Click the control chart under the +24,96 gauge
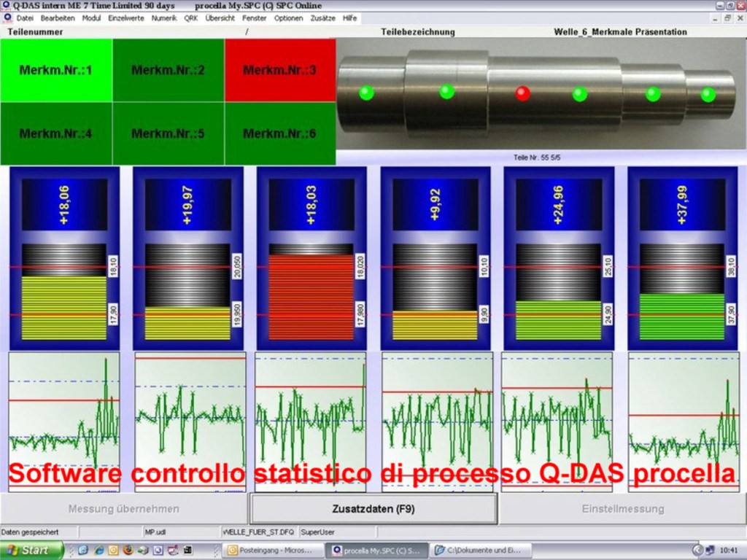 tap(557, 422)
